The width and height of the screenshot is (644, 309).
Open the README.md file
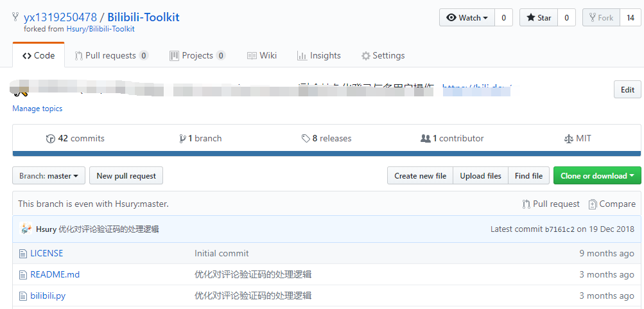click(x=55, y=274)
